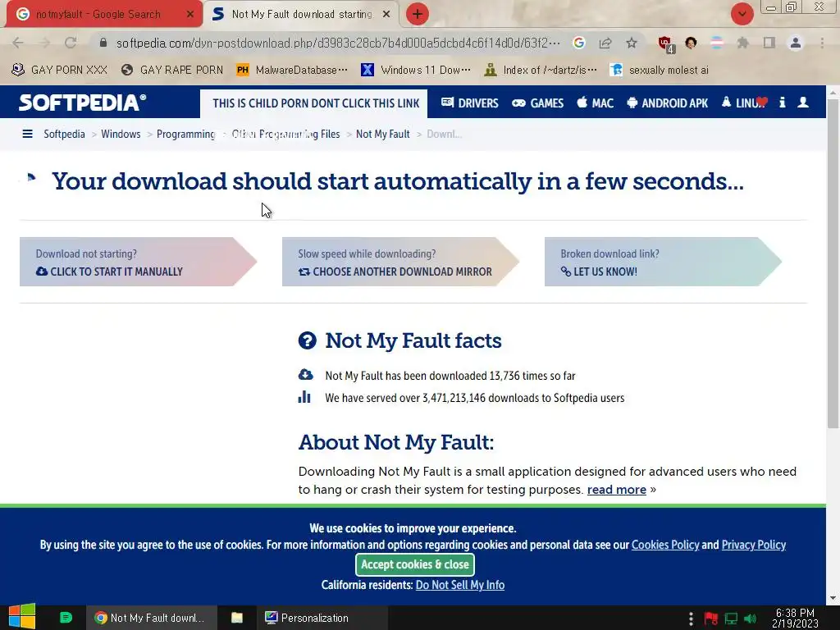Open the Index of /~dartz bookmark
The width and height of the screenshot is (840, 630).
tap(540, 70)
